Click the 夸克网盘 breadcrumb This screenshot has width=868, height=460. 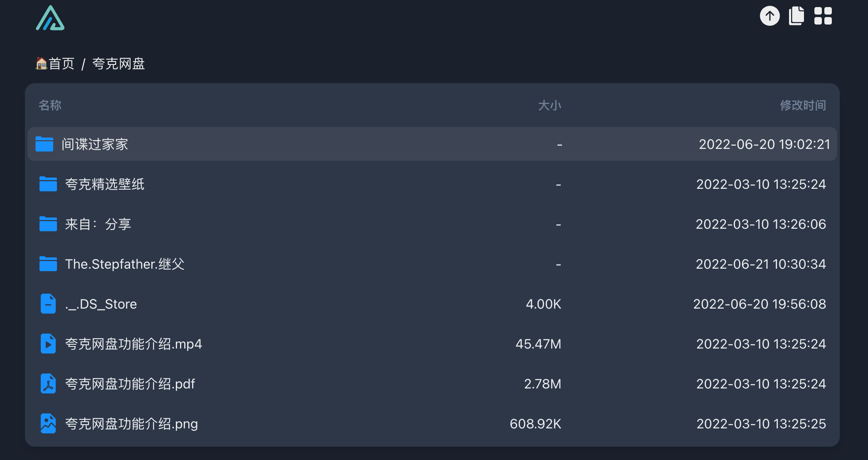point(118,64)
